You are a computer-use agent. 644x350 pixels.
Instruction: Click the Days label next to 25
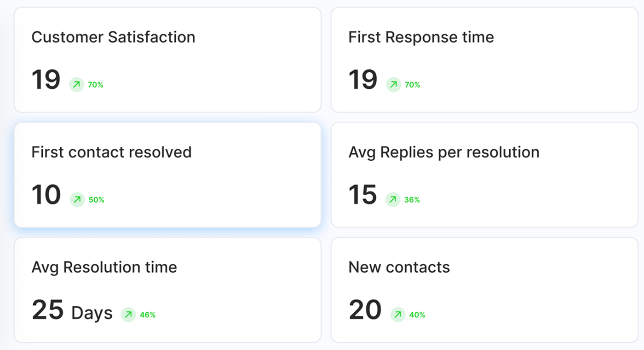point(91,313)
